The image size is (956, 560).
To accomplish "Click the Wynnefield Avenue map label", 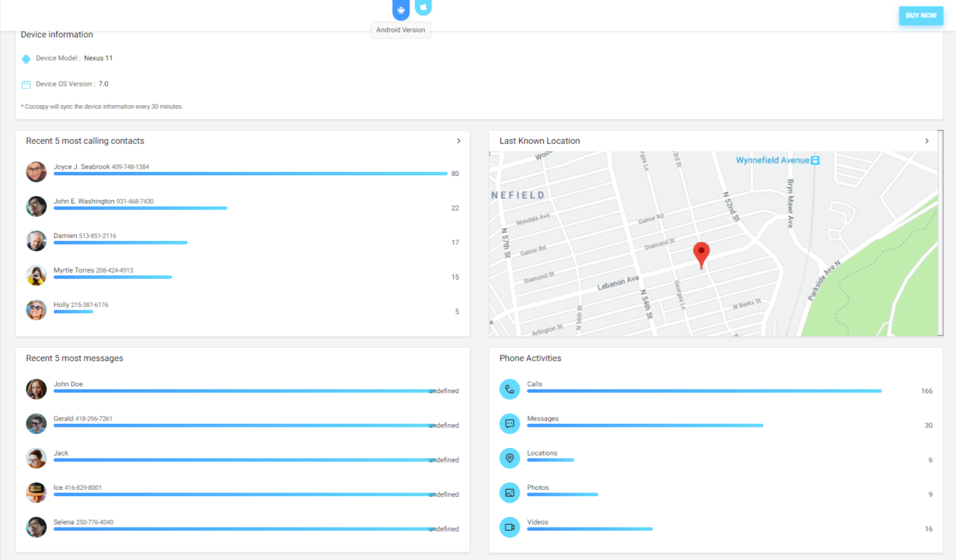I will click(x=772, y=161).
